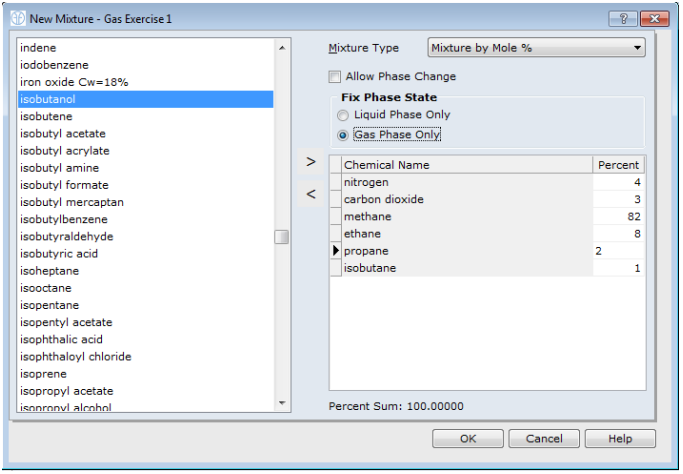Open Help using the bottom button
Screen dimensions: 683x474
[620, 439]
